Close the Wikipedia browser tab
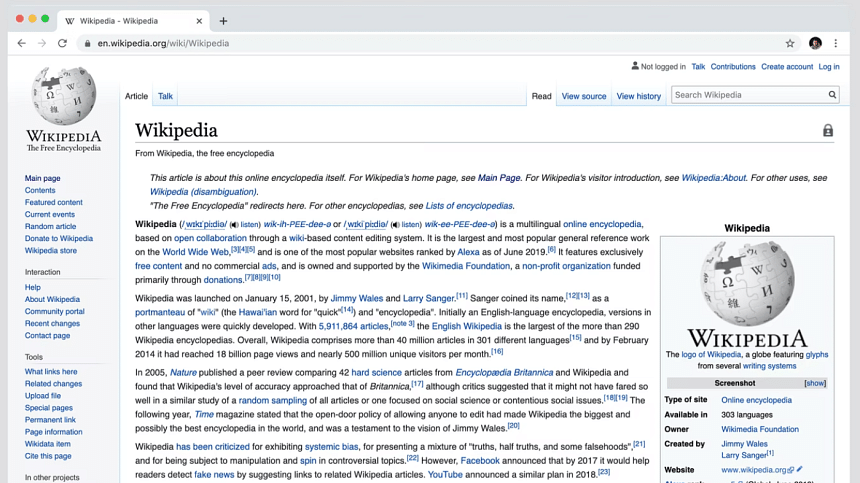860x483 pixels. click(200, 21)
